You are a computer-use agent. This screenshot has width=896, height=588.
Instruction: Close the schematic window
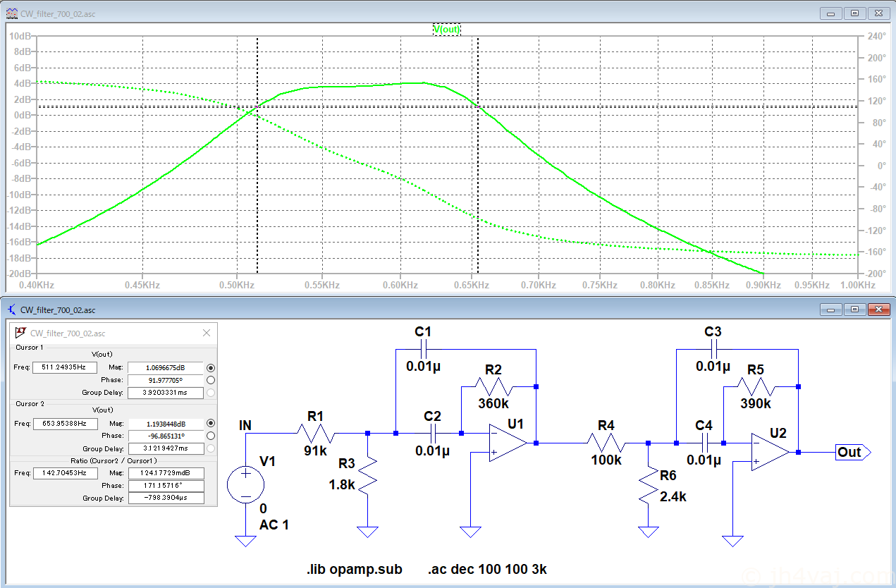coord(878,310)
